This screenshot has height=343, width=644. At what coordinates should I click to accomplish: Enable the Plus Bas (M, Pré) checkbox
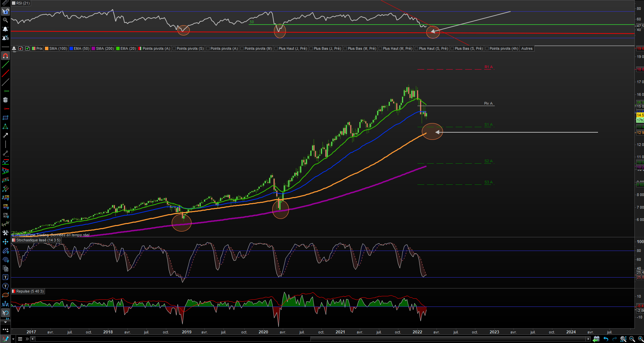[x=345, y=48]
